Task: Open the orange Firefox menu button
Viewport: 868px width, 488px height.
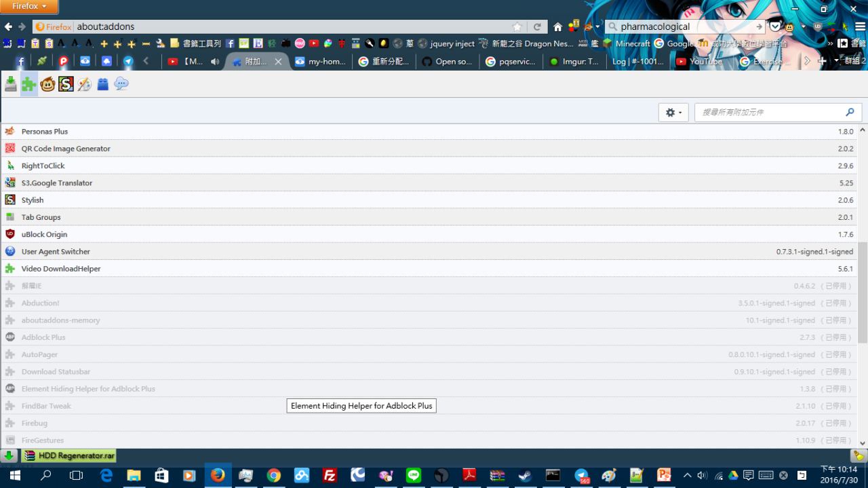Action: coord(29,6)
